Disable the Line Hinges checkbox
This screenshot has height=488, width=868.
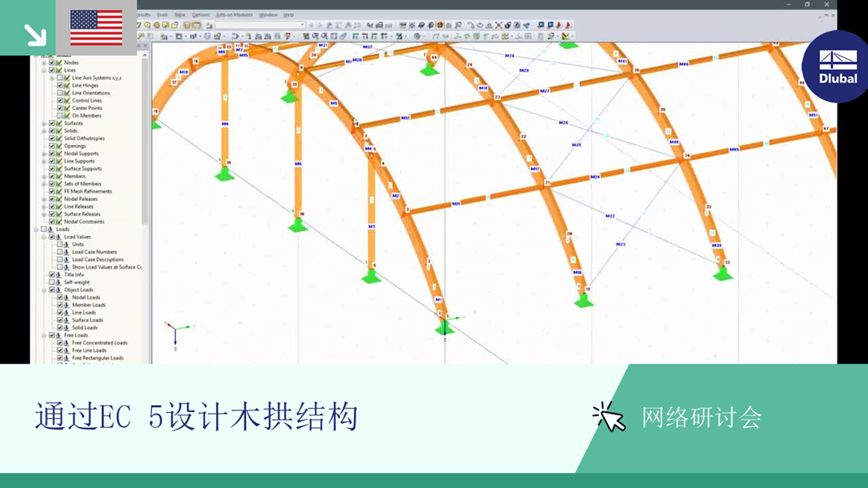point(60,85)
